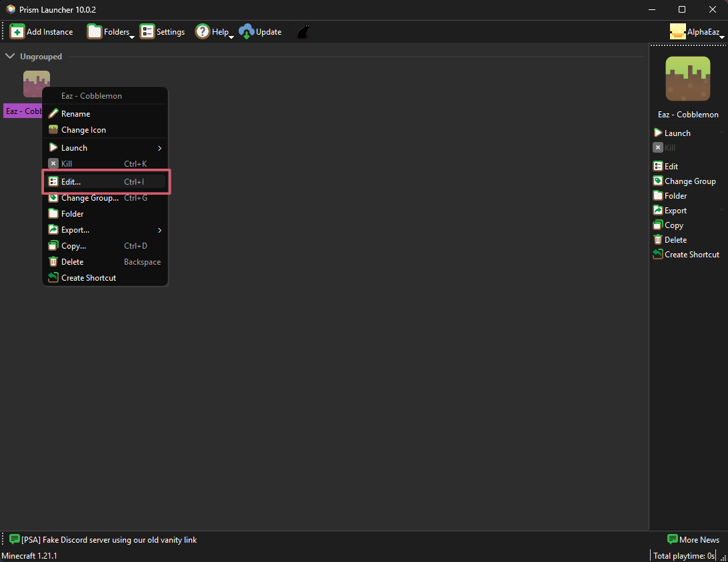The width and height of the screenshot is (728, 562).
Task: Open the Folders toolbar icon
Action: click(x=94, y=31)
